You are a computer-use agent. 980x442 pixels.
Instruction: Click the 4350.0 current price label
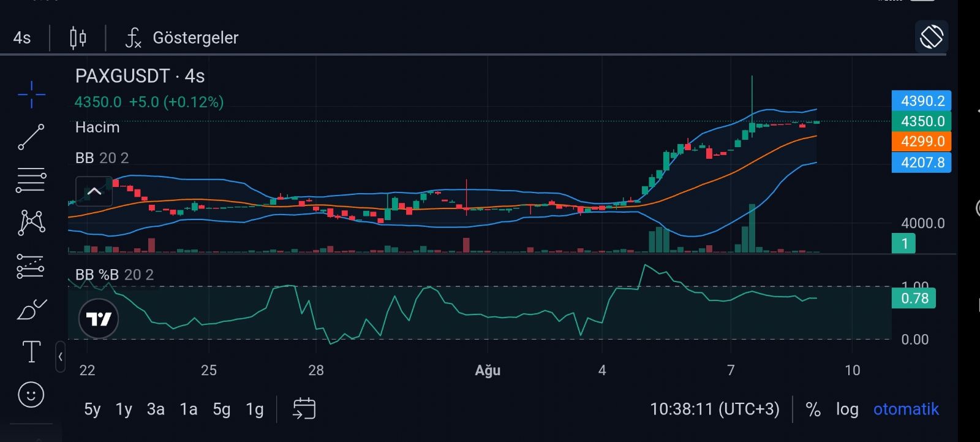[921, 121]
